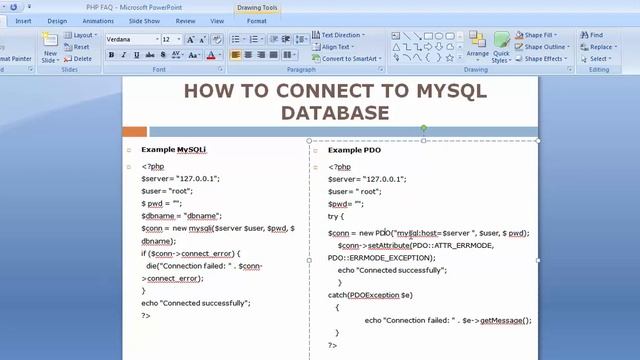This screenshot has height=360, width=640.
Task: Open Quick Styles gallery
Action: (501, 47)
